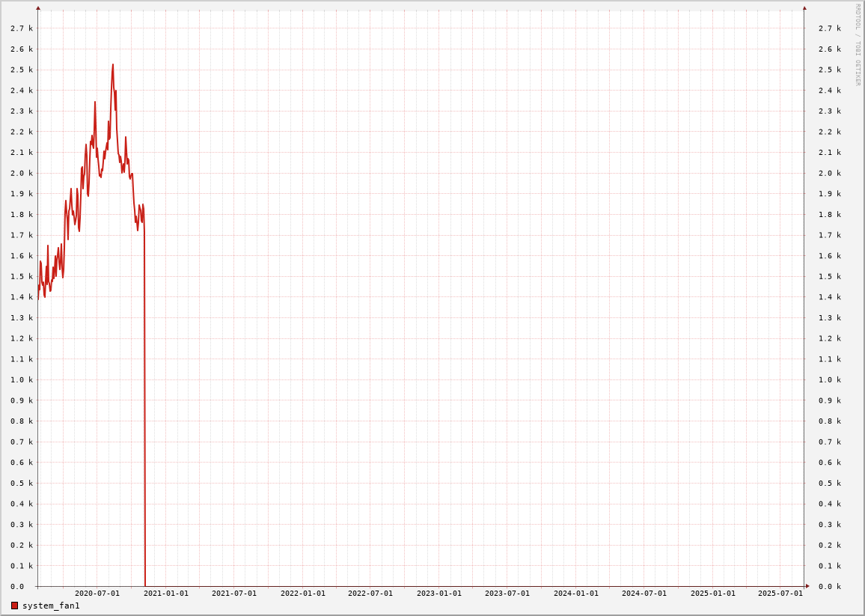This screenshot has width=865, height=616.
Task: Click the left axis 2.7 k label
Action: (x=22, y=28)
